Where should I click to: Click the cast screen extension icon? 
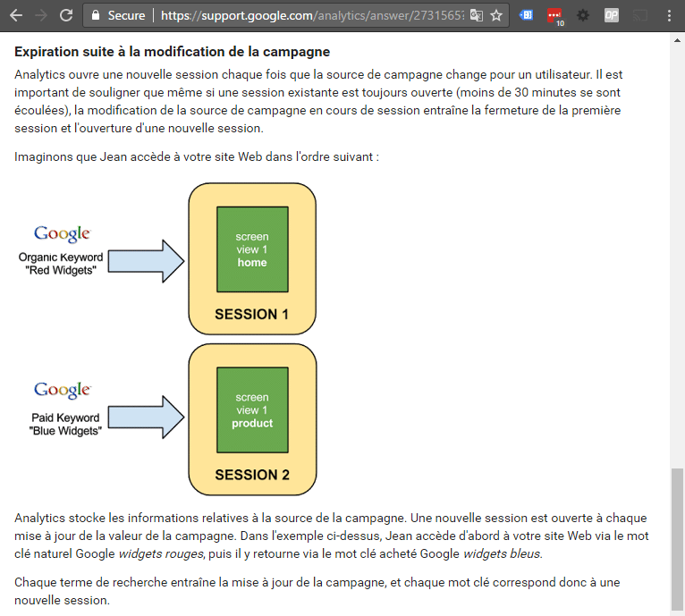tap(639, 15)
